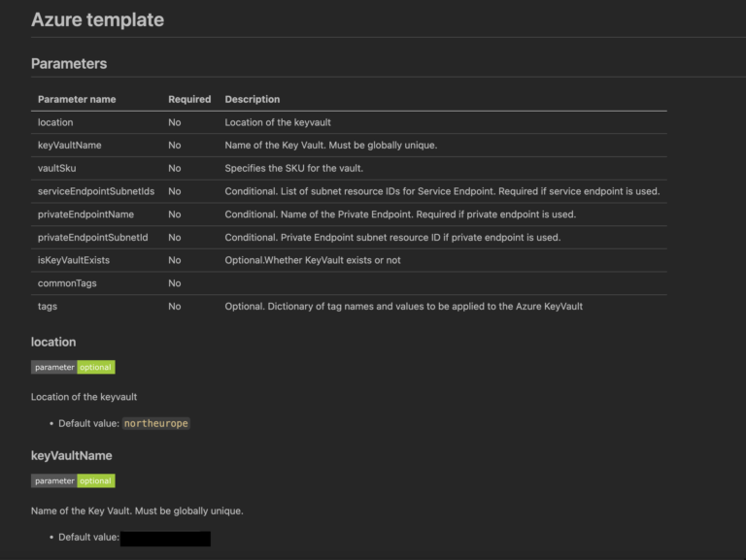The width and height of the screenshot is (746, 560).
Task: Click the tags row description text
Action: (403, 307)
